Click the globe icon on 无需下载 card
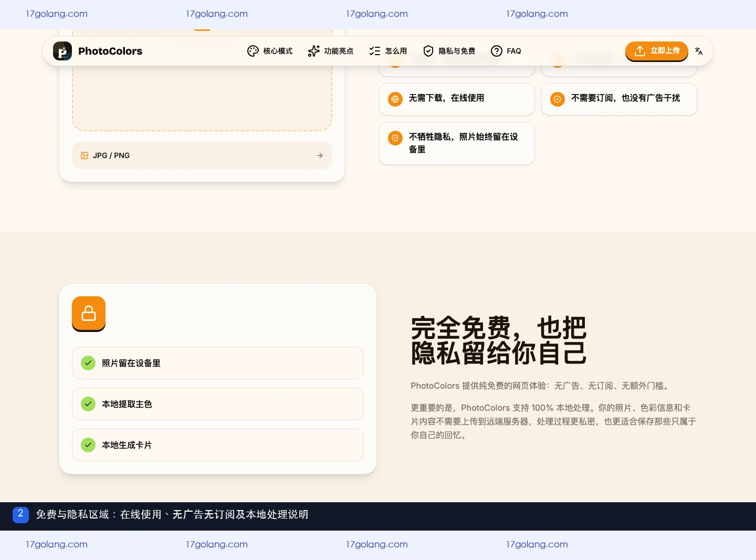The height and width of the screenshot is (560, 756). point(395,99)
